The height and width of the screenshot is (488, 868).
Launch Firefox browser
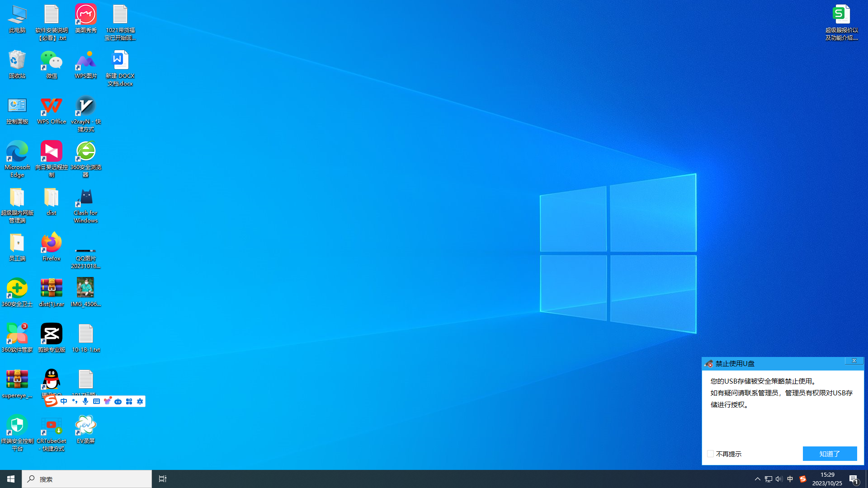51,247
